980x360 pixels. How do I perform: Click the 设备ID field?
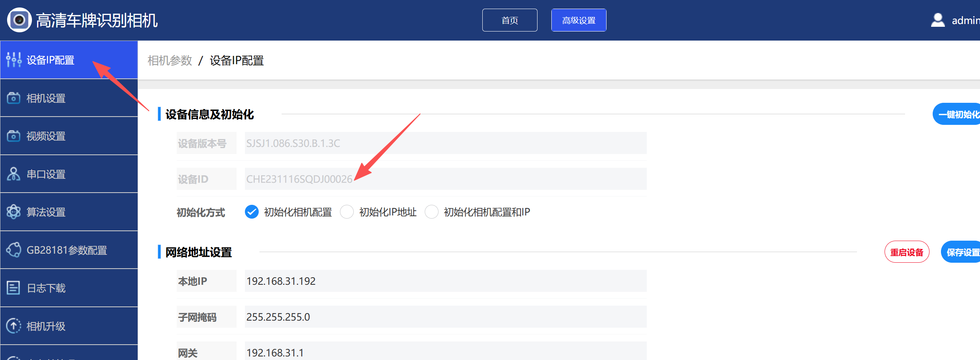446,179
